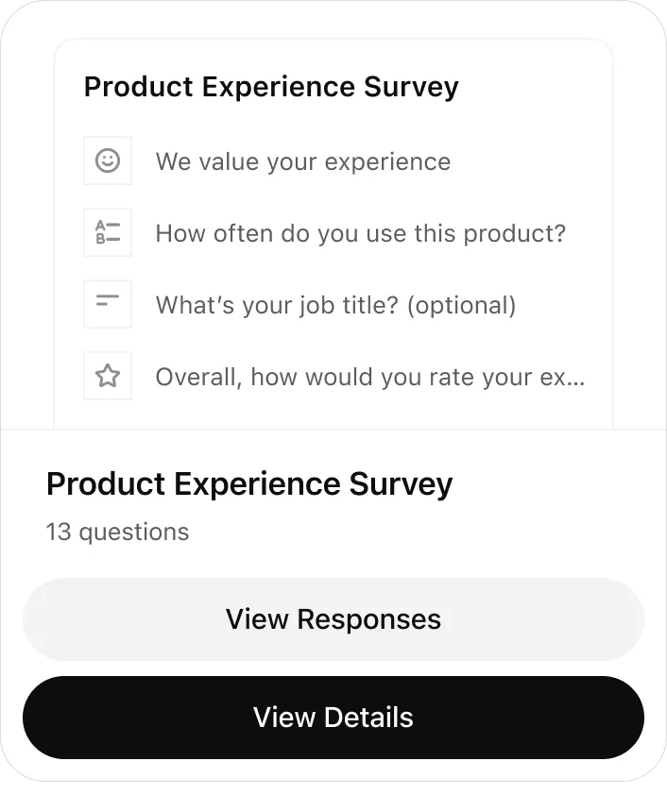This screenshot has width=667, height=812.
Task: Select the survey preview card title
Action: point(271,87)
